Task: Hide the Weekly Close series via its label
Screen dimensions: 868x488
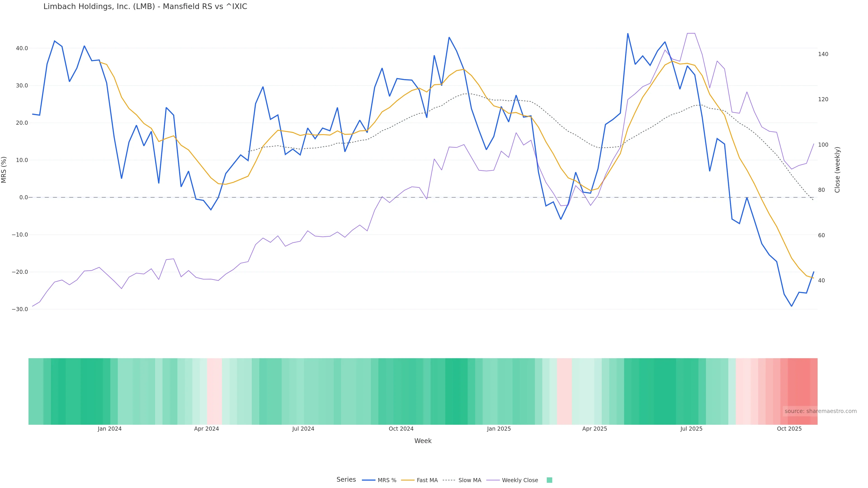Action: pyautogui.click(x=520, y=480)
